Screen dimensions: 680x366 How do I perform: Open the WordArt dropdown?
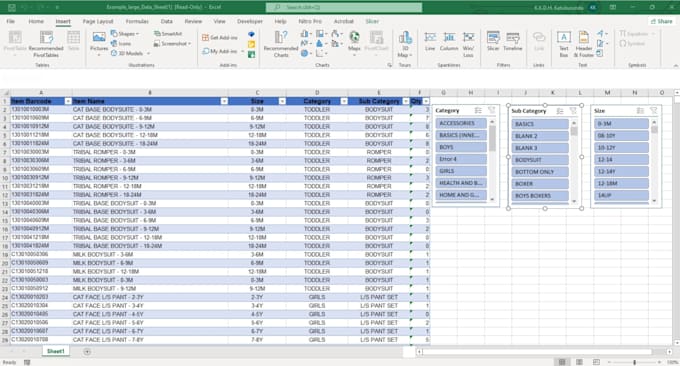click(x=601, y=33)
